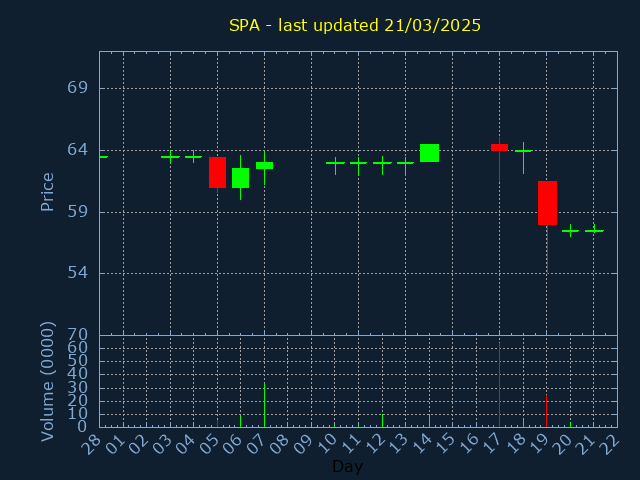The width and height of the screenshot is (640, 480).
Task: Click the volume axis label 70
Action: 78,335
